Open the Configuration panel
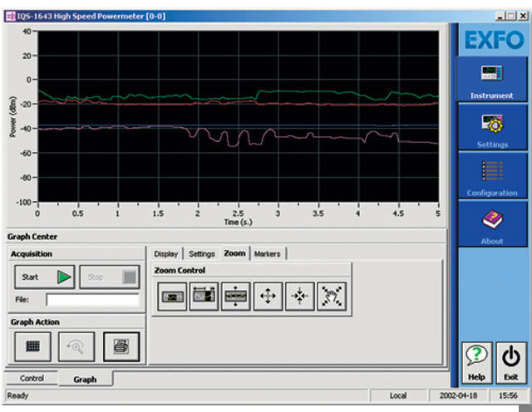This screenshot has width=532, height=412. coord(492,175)
